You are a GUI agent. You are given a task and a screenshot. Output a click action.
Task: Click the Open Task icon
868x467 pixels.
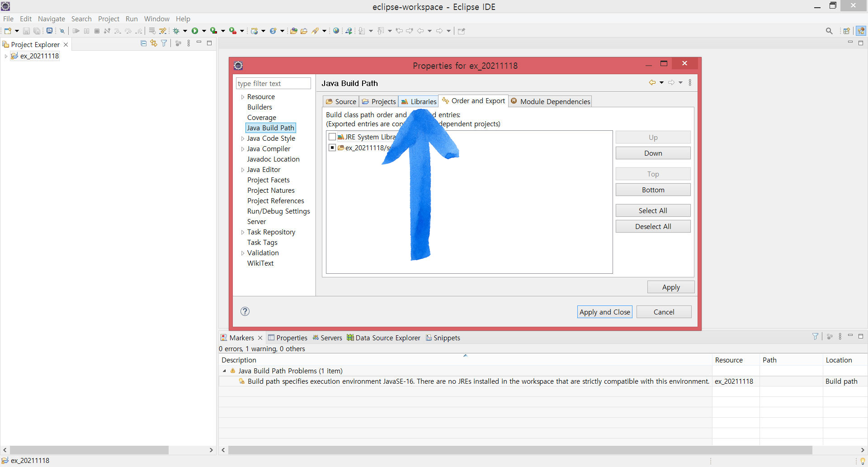pyautogui.click(x=304, y=31)
